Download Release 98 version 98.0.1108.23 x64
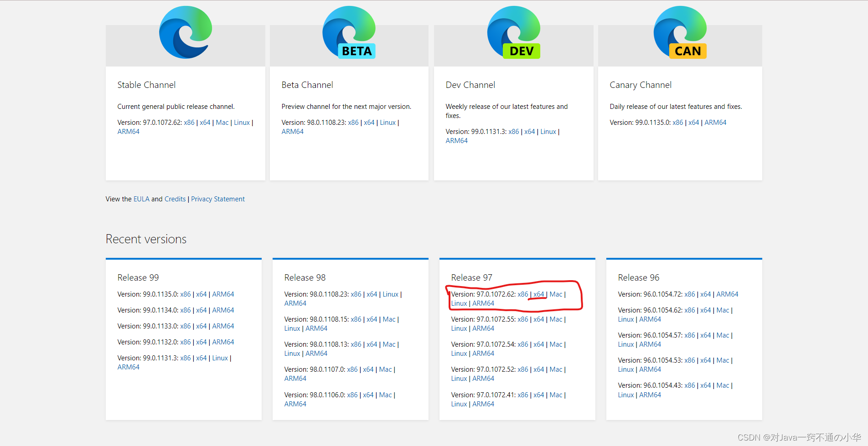 click(372, 294)
